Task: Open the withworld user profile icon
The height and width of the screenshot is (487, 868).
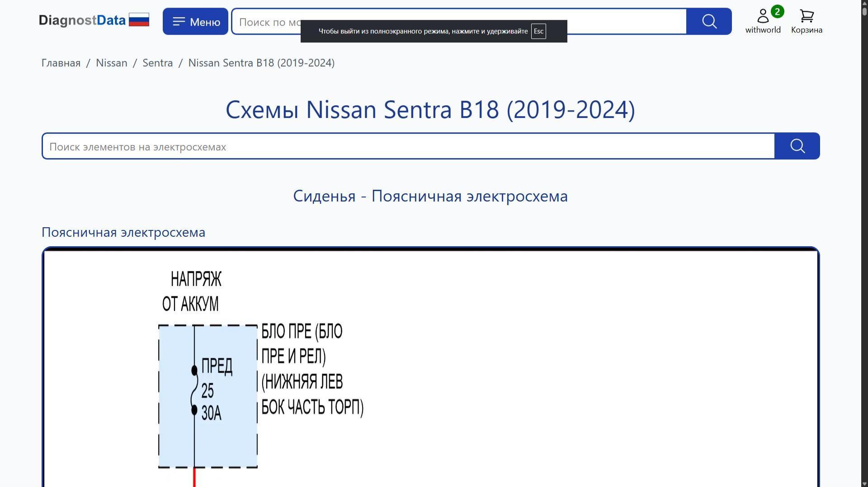Action: pos(763,16)
